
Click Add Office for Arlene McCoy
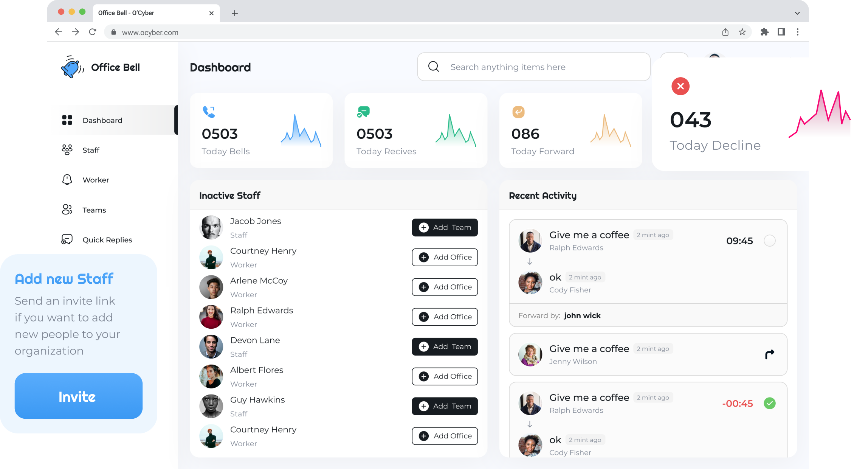coord(445,287)
